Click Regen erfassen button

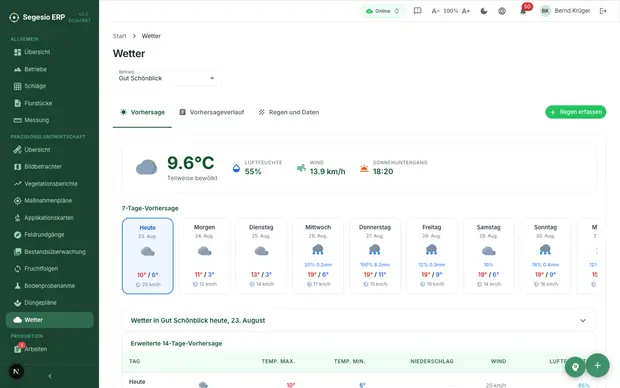pos(576,112)
